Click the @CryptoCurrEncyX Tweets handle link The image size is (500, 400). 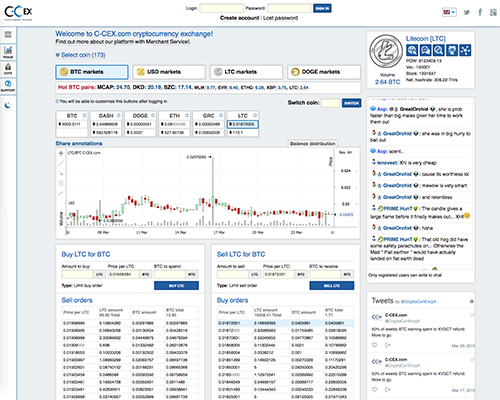[x=418, y=302]
